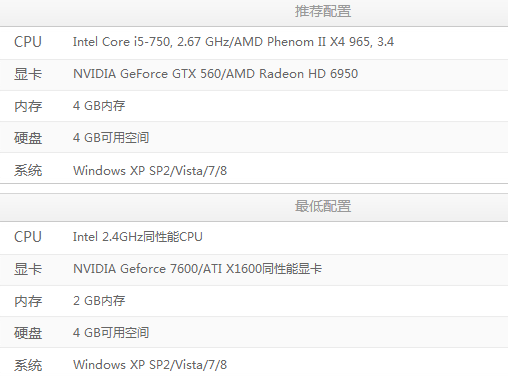
Task: Select the 4 GB内存 value
Action: click(x=99, y=106)
